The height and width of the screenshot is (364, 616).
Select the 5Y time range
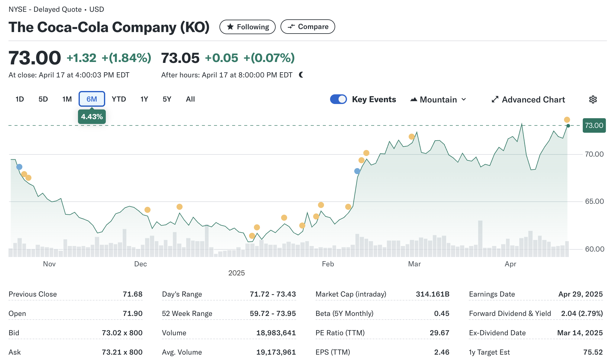coord(167,99)
